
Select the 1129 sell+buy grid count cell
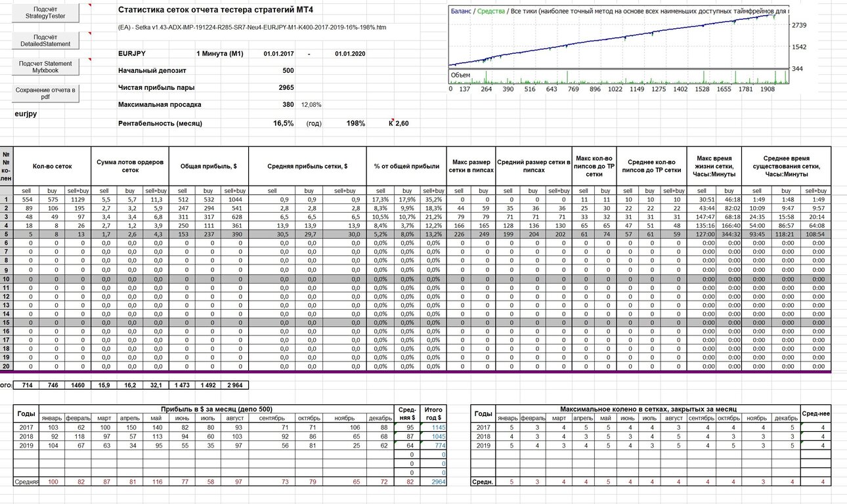point(79,199)
